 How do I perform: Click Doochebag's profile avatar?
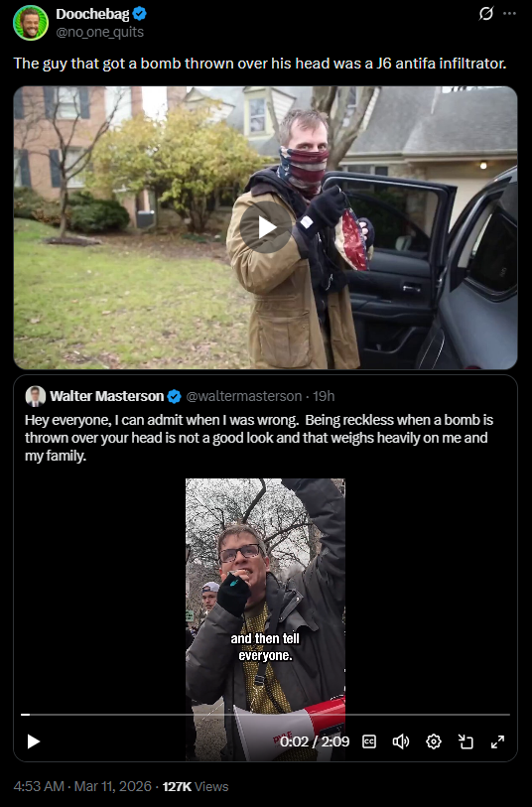tap(31, 23)
